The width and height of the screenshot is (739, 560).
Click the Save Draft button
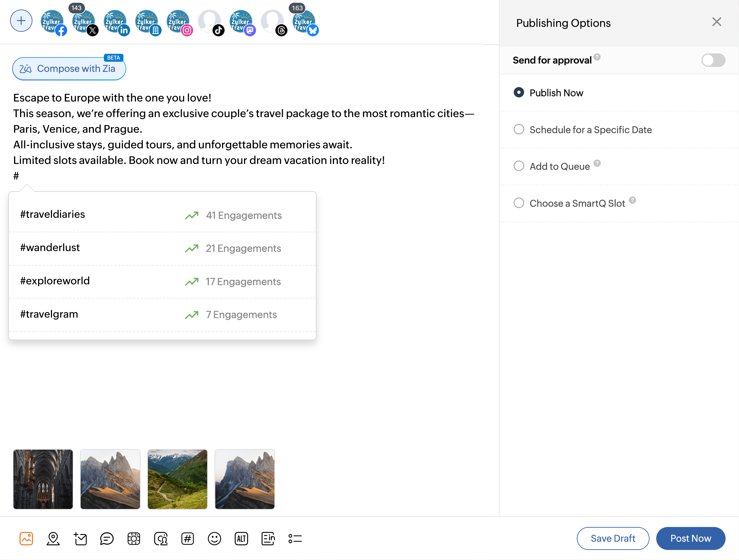[x=612, y=538]
